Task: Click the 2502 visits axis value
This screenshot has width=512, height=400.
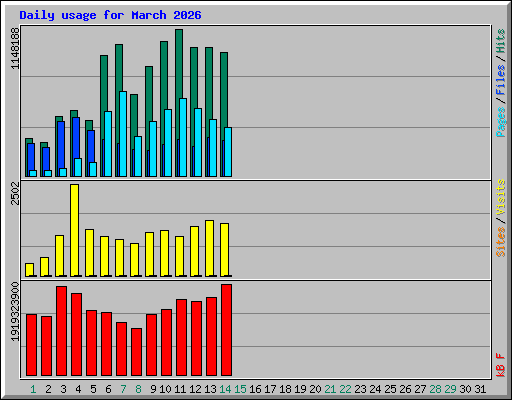Action: [15, 193]
